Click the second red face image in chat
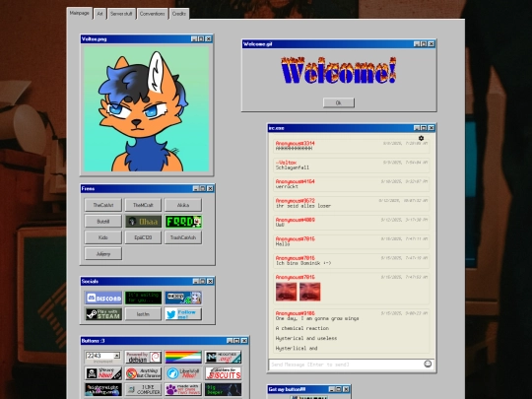The height and width of the screenshot is (399, 532). click(x=309, y=292)
